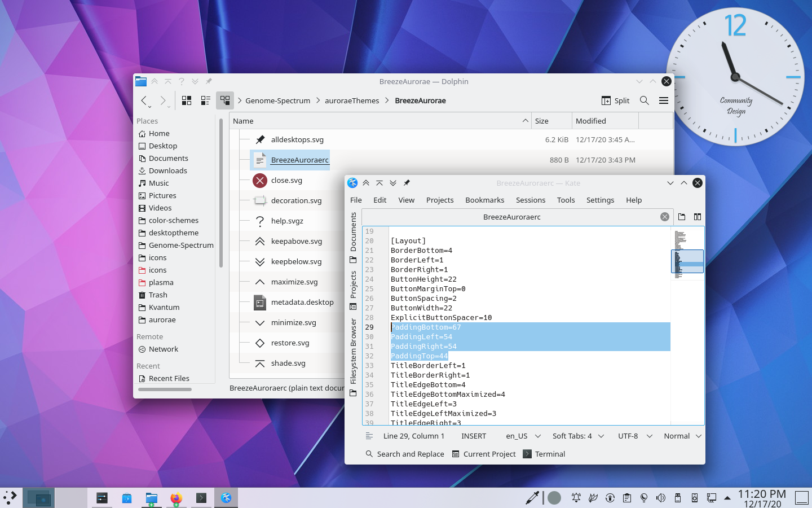The height and width of the screenshot is (508, 812).
Task: Click volume icon in system tray
Action: pyautogui.click(x=661, y=498)
